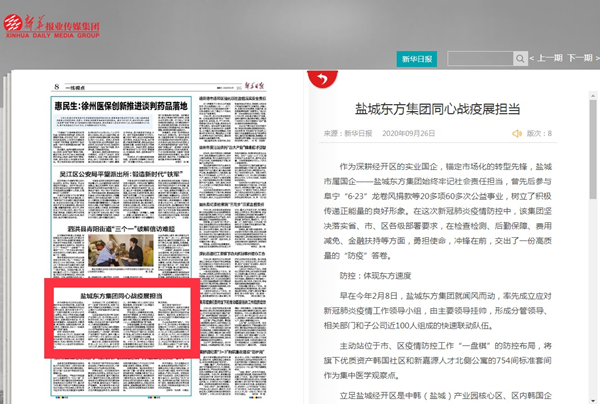Play article audio with speaker icon
The width and height of the screenshot is (600, 404).
click(516, 133)
